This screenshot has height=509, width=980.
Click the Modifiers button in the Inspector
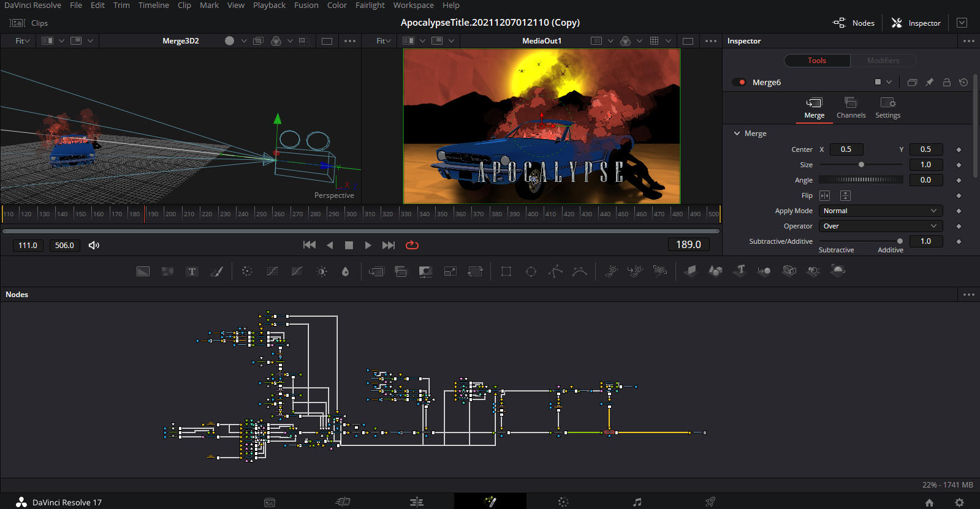click(x=883, y=61)
